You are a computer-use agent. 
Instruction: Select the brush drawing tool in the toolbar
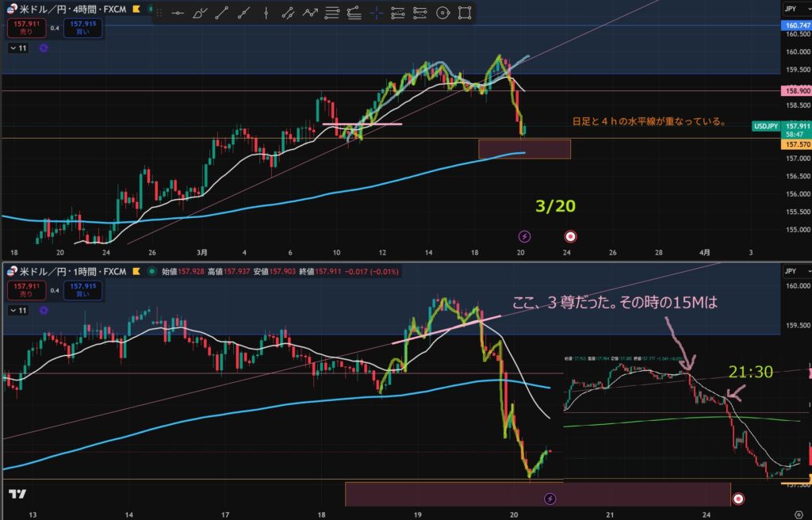click(x=200, y=13)
